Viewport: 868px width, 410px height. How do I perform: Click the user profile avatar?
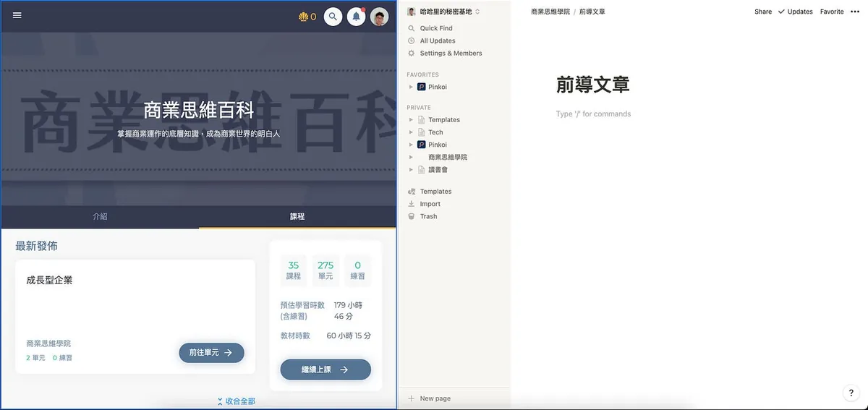click(x=379, y=16)
